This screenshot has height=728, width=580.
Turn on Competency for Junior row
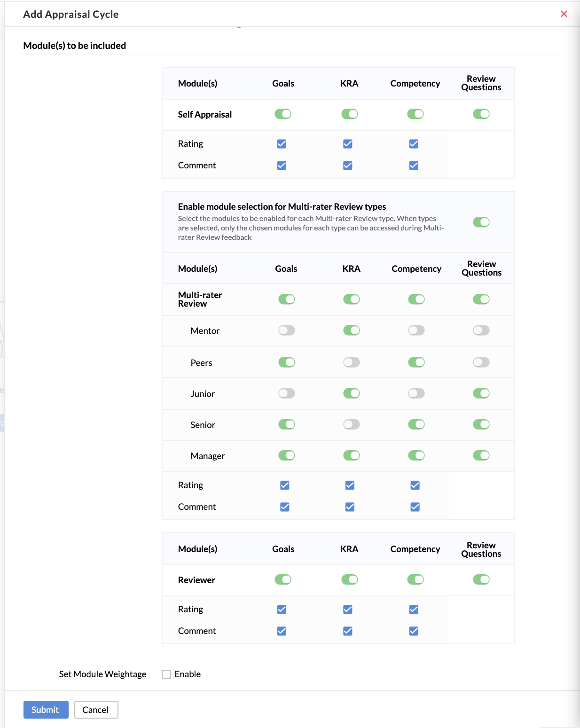[416, 393]
